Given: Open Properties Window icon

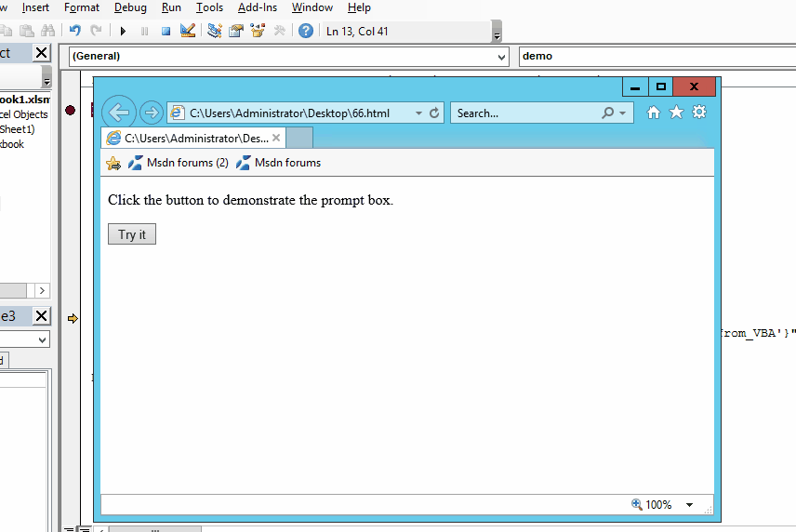Looking at the screenshot, I should pos(236,31).
